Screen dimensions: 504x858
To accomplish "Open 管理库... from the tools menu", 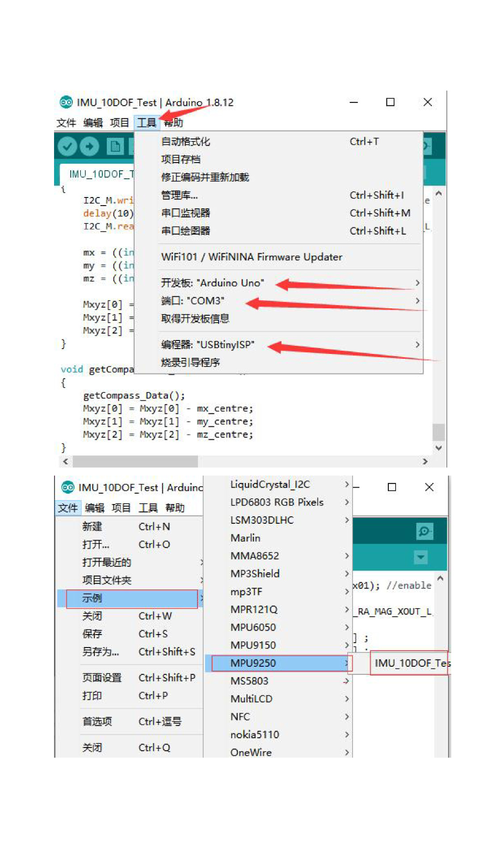I will point(279,195).
